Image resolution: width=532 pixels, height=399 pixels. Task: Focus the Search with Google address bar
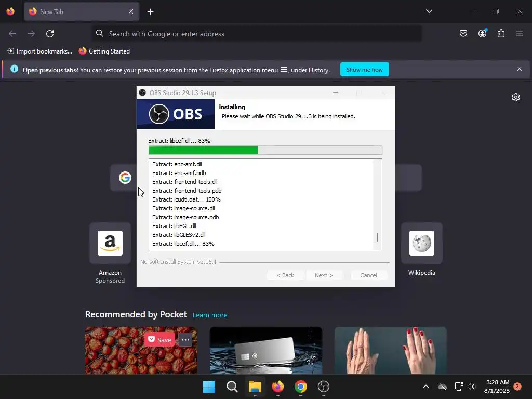pyautogui.click(x=257, y=34)
